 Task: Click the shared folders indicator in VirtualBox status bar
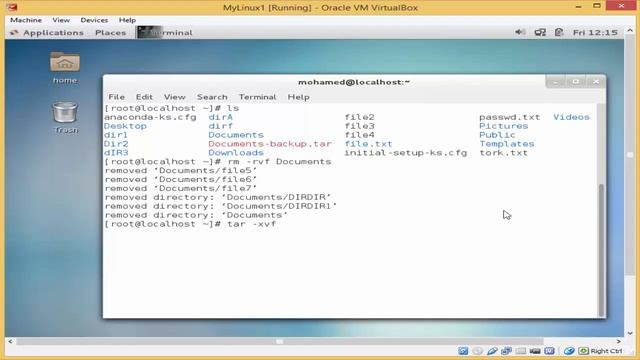[x=520, y=351]
